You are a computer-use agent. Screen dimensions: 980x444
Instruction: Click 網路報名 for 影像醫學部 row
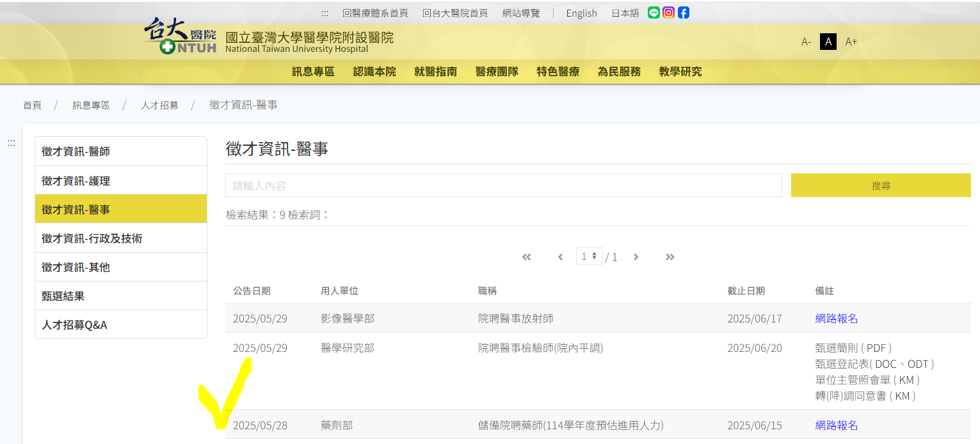[x=837, y=318]
